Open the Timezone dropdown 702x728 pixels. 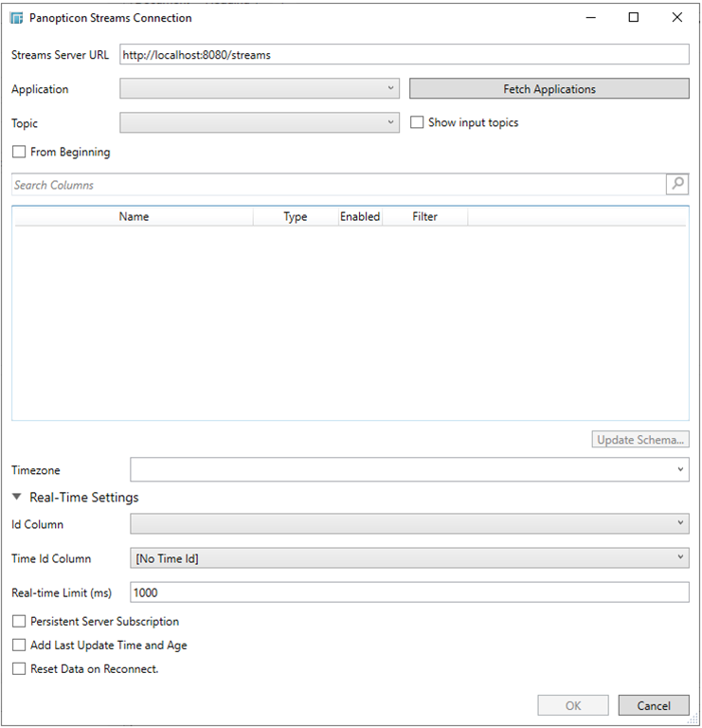409,469
